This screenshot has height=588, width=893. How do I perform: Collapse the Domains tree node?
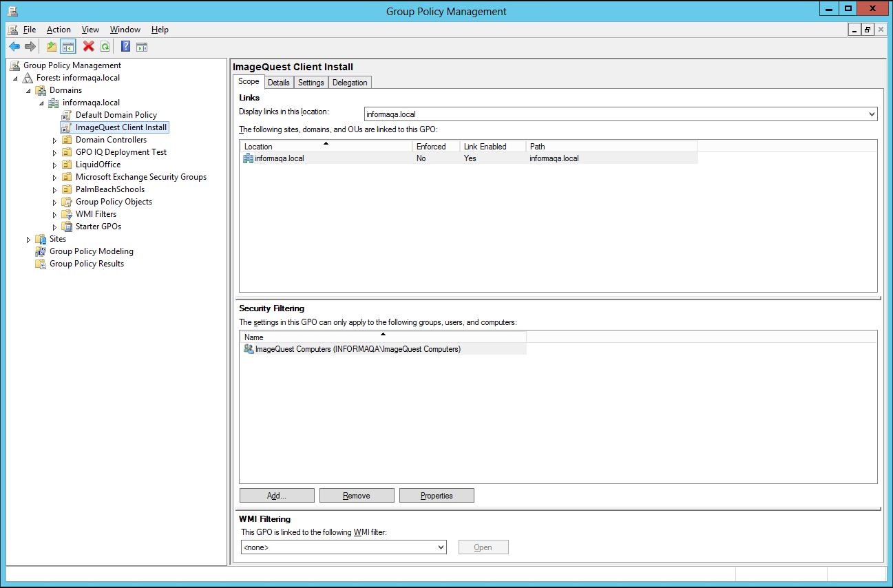coord(29,91)
